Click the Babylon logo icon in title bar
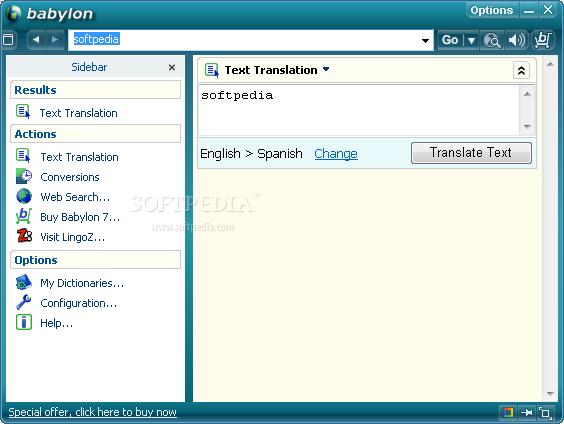This screenshot has height=424, width=564. [14, 13]
